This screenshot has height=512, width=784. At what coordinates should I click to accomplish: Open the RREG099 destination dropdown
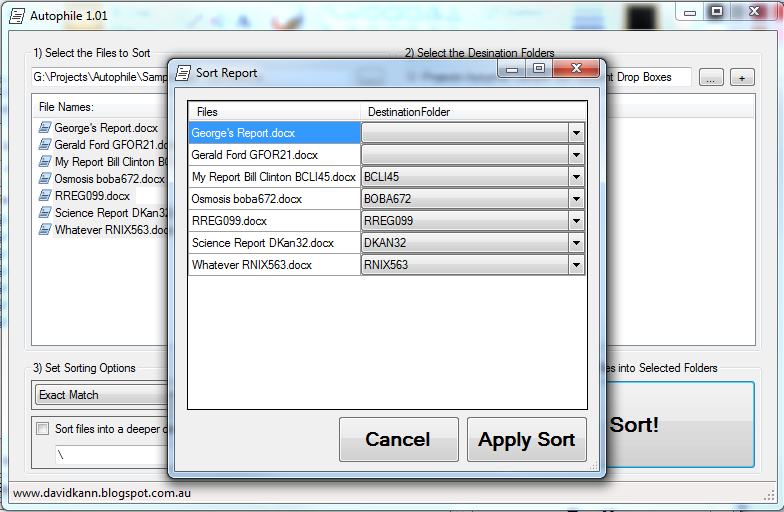[x=576, y=221]
